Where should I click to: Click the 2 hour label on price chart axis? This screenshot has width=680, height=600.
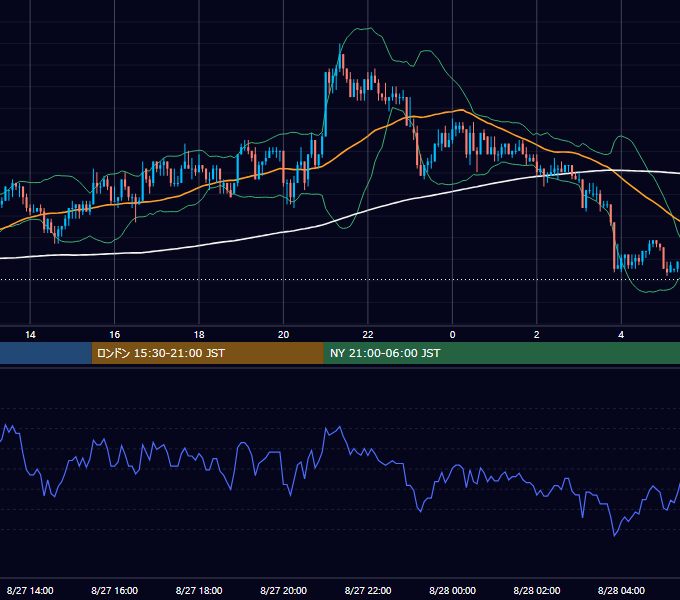[x=536, y=335]
